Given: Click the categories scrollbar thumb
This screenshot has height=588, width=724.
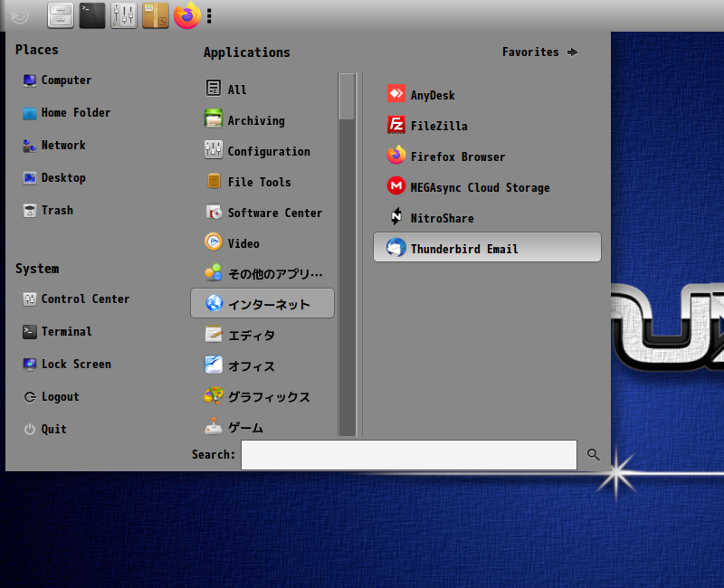Looking at the screenshot, I should click(348, 97).
